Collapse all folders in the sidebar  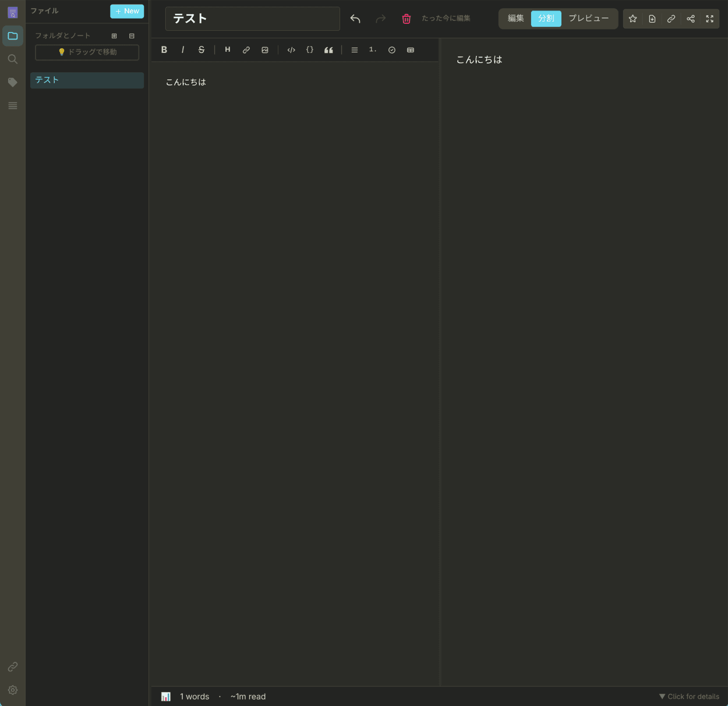tap(132, 36)
